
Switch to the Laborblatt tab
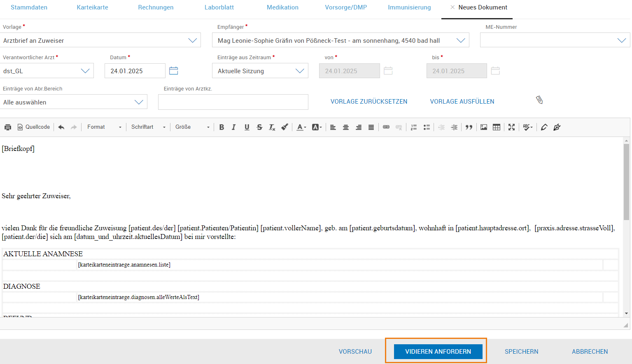[x=219, y=7]
